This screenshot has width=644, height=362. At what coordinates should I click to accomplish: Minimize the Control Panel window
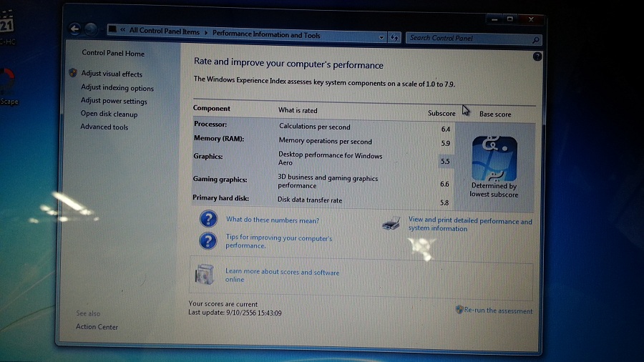(494, 19)
